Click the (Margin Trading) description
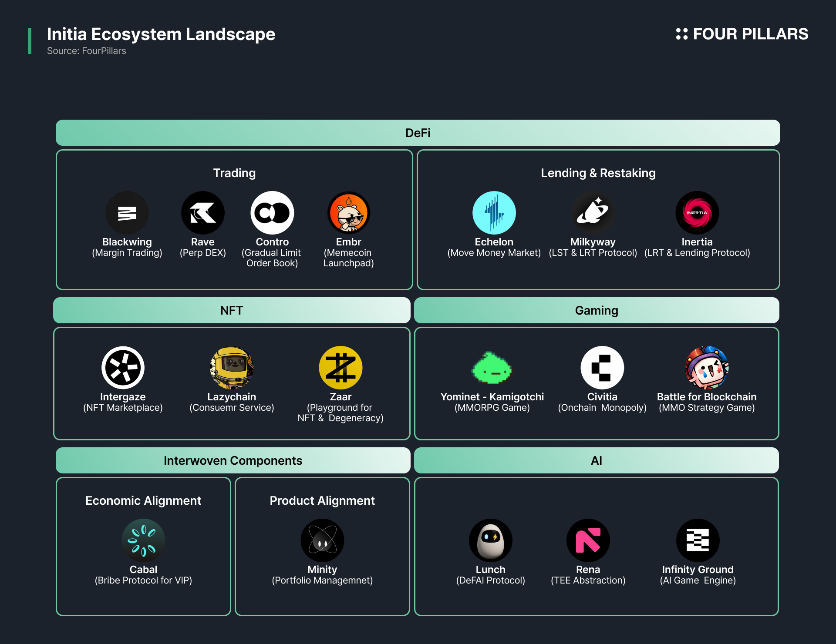The height and width of the screenshot is (644, 836). click(127, 253)
